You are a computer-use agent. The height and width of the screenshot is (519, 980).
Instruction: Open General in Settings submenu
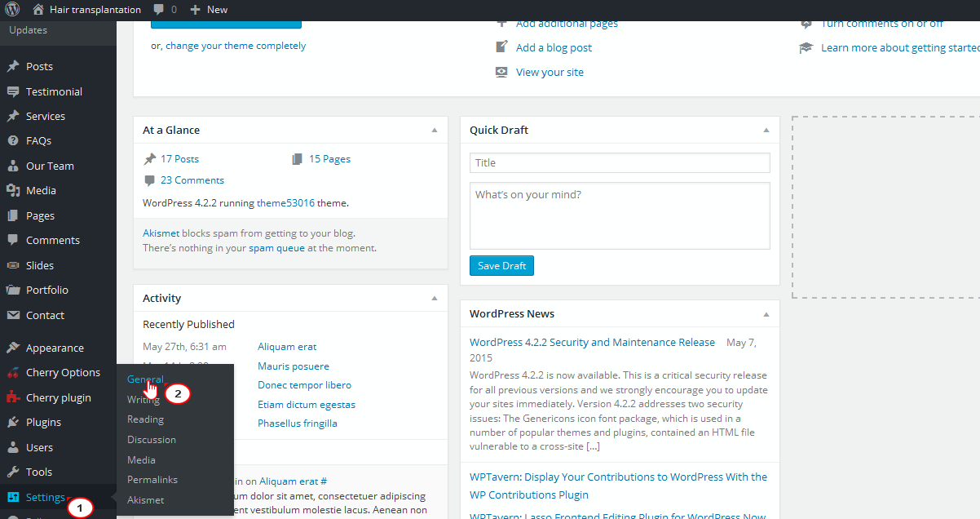145,379
